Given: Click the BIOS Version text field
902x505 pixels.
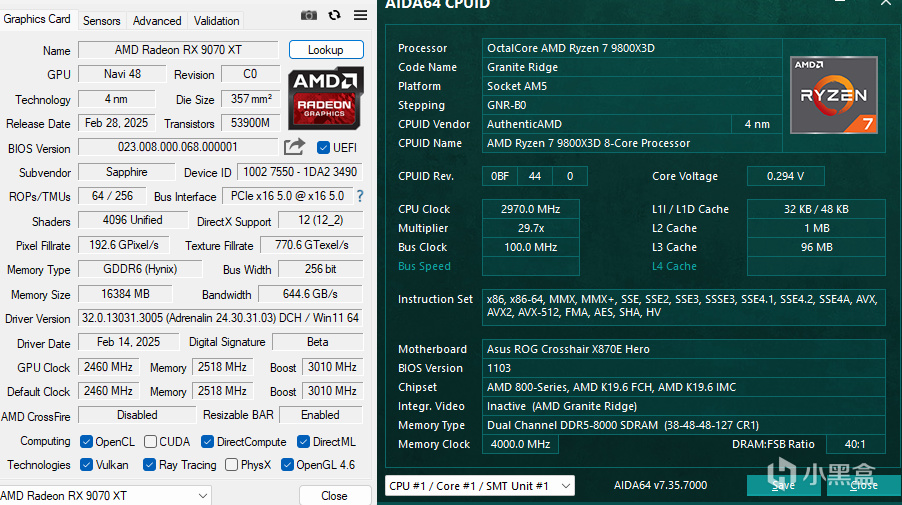Looking at the screenshot, I should [x=177, y=148].
